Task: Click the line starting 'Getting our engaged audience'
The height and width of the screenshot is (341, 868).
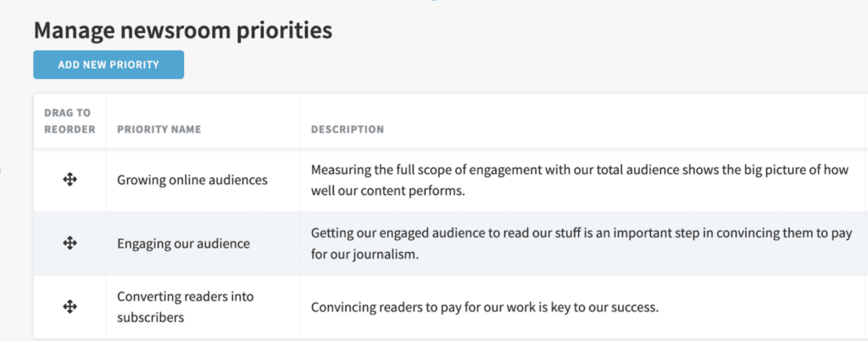Action: click(x=581, y=233)
